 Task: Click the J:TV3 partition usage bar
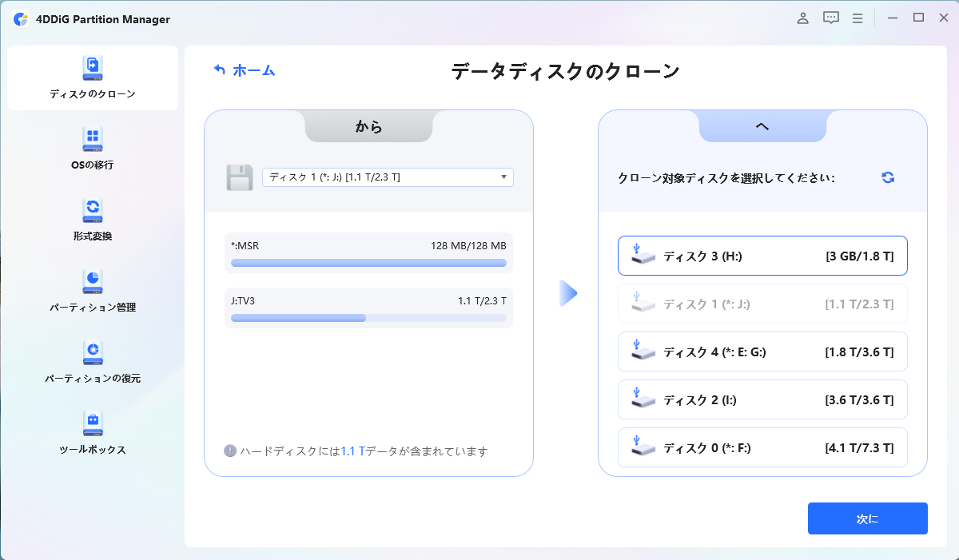point(368,318)
